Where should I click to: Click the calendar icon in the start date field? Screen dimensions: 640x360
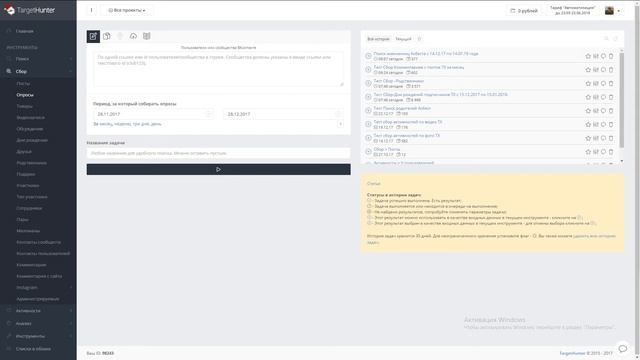pyautogui.click(x=208, y=114)
